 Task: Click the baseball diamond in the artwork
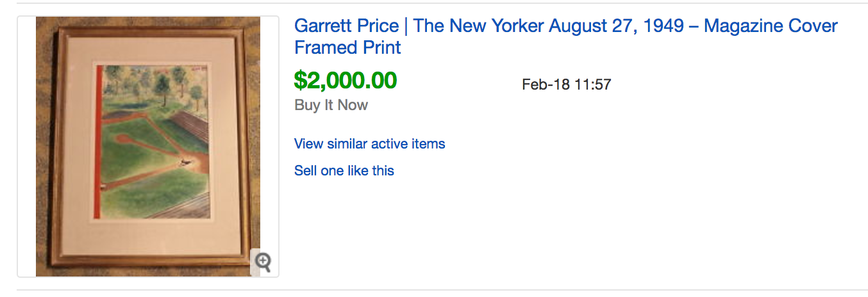click(154, 154)
